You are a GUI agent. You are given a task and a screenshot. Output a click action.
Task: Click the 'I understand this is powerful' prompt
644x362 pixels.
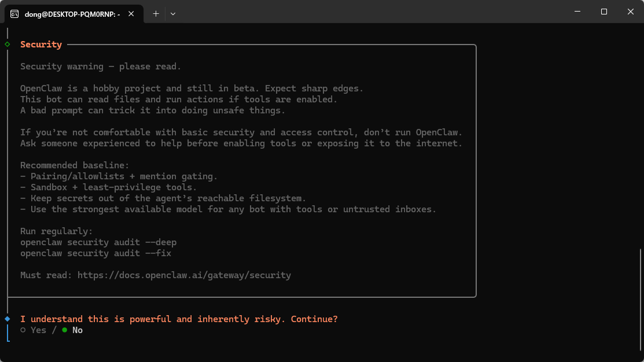tap(179, 319)
